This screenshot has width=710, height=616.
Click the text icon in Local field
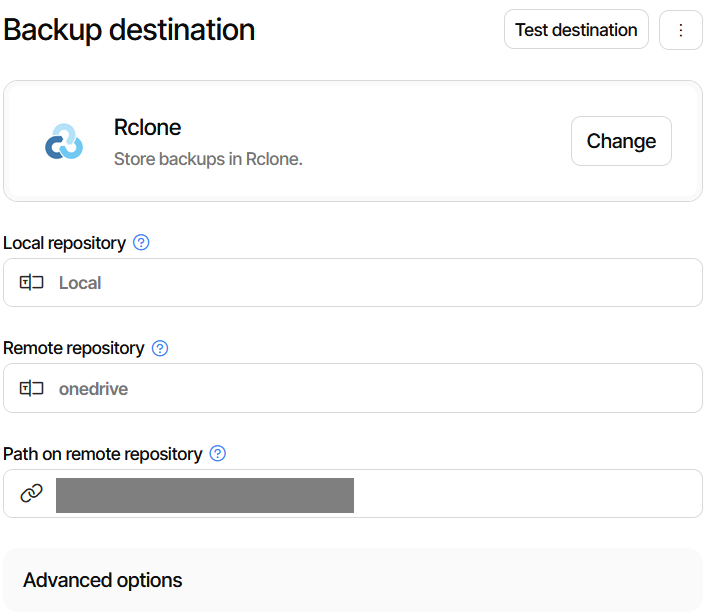[32, 283]
